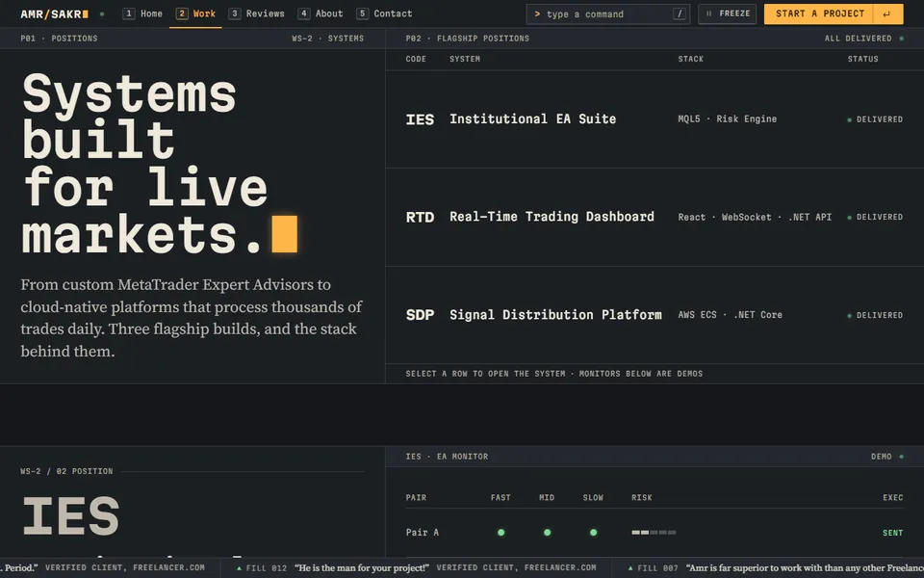Click the SENT exec status for Pair A
924x578 pixels.
point(893,533)
